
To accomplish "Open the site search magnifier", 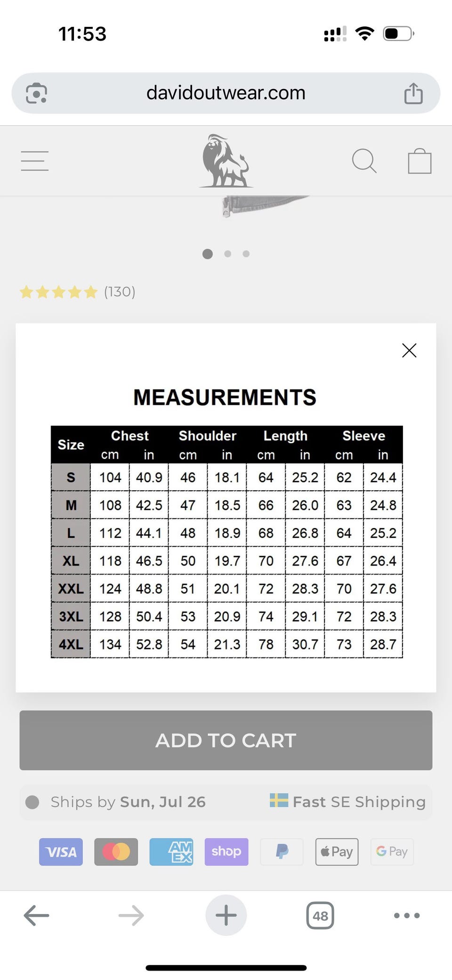I will coord(364,161).
